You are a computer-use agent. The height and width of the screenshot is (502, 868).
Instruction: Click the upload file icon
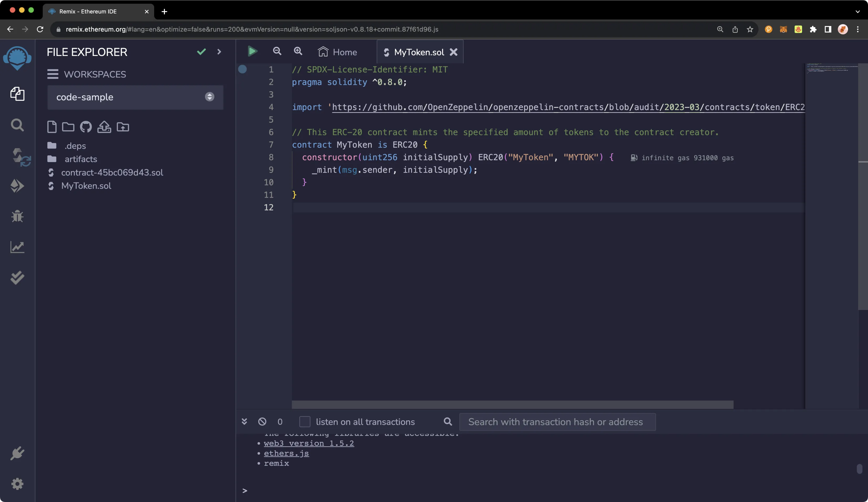coord(104,127)
